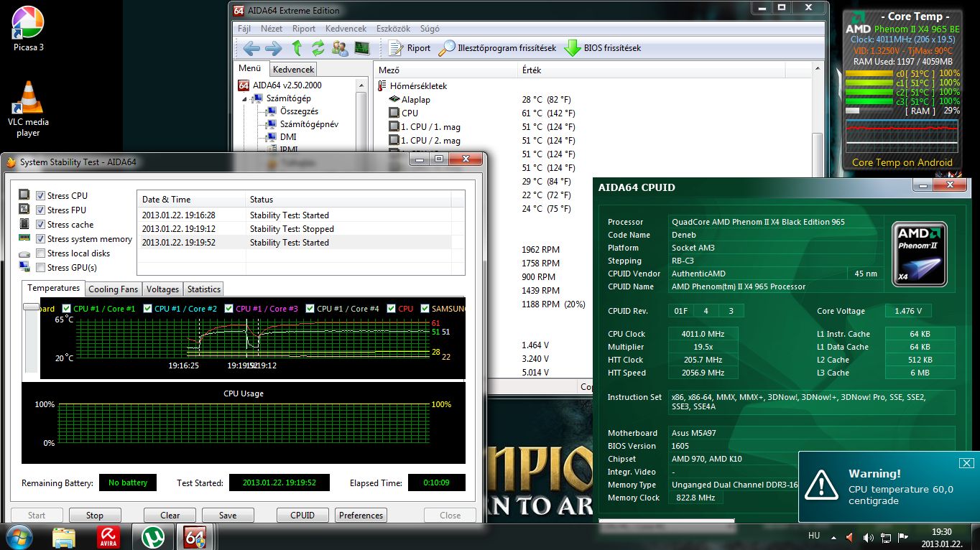
Task: Click Core Temp on Android link
Action: [x=902, y=162]
